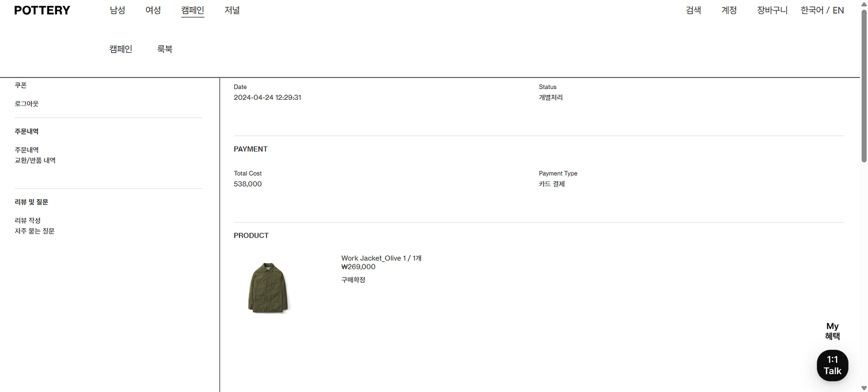Open 교환/반품 내역 in the sidebar
868x392 pixels.
point(35,160)
